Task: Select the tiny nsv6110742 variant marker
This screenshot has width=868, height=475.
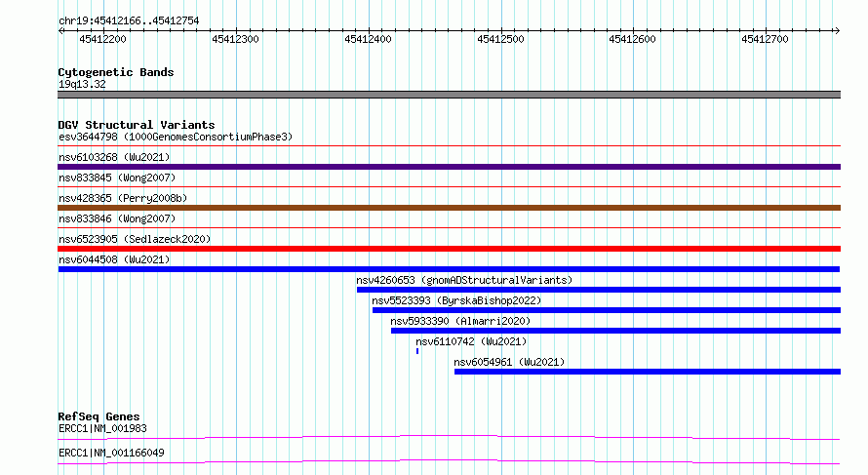Action: pyautogui.click(x=417, y=351)
